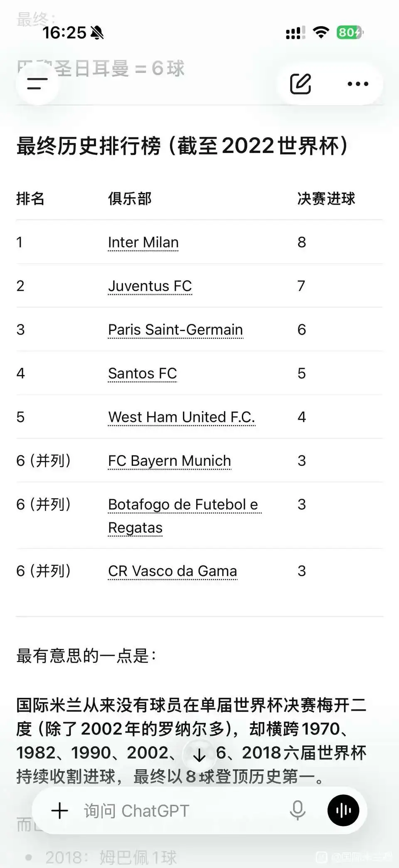Image resolution: width=399 pixels, height=868 pixels.
Task: Open the West Ham United F.C. link
Action: tap(181, 417)
